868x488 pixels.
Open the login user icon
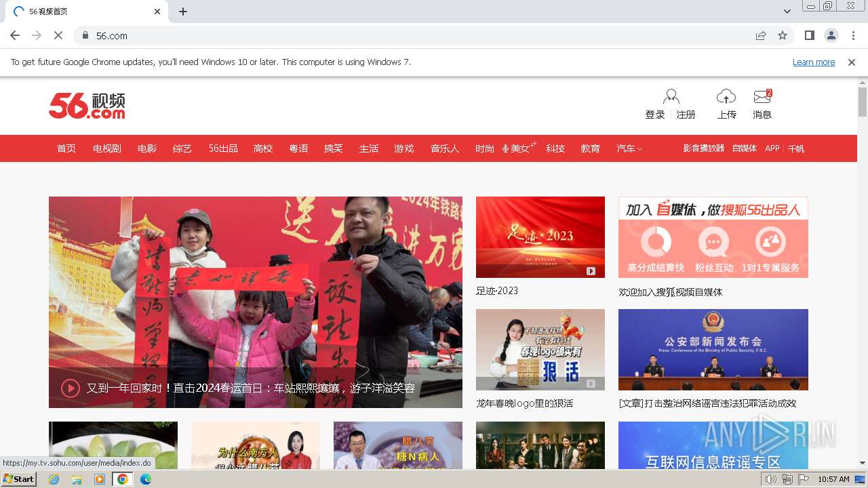(x=671, y=96)
